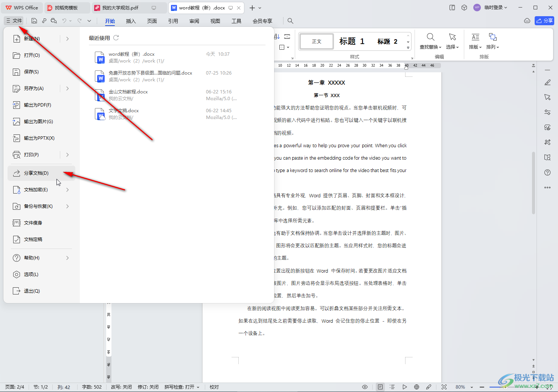
Task: Switch to the 页面 ribbon tab
Action: [152, 21]
